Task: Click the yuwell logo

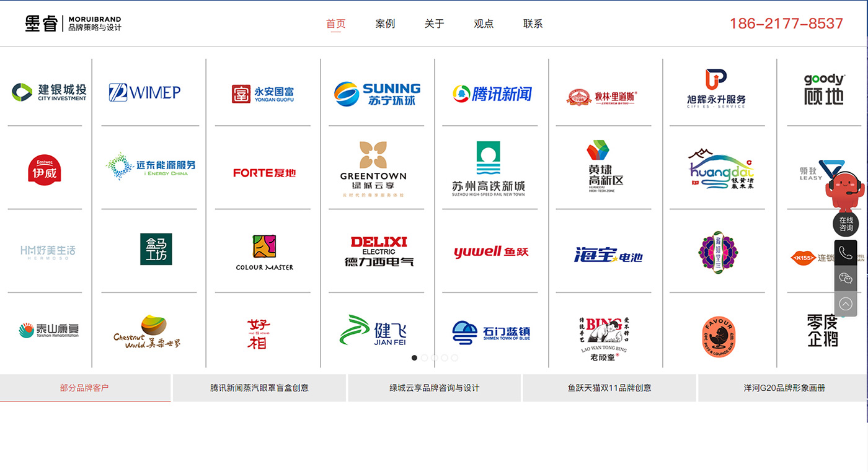Action: pyautogui.click(x=491, y=251)
